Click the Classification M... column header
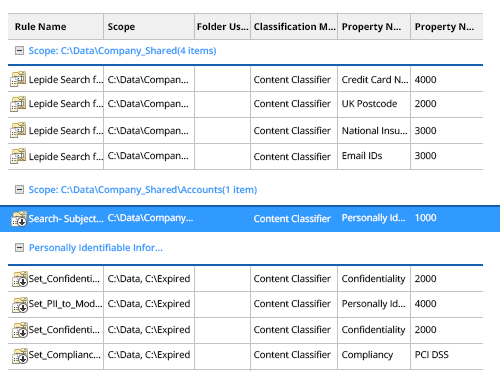The height and width of the screenshot is (390, 500). (294, 27)
